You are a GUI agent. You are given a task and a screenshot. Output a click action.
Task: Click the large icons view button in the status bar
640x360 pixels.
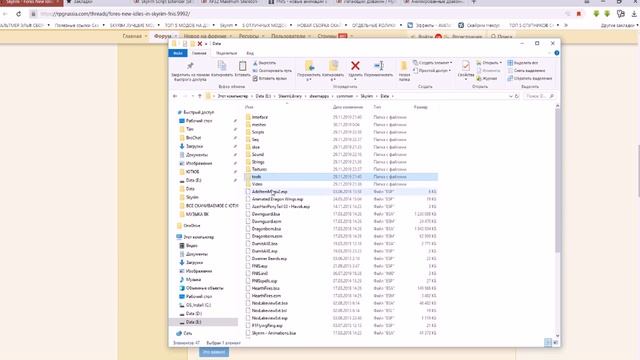pyautogui.click(x=556, y=343)
